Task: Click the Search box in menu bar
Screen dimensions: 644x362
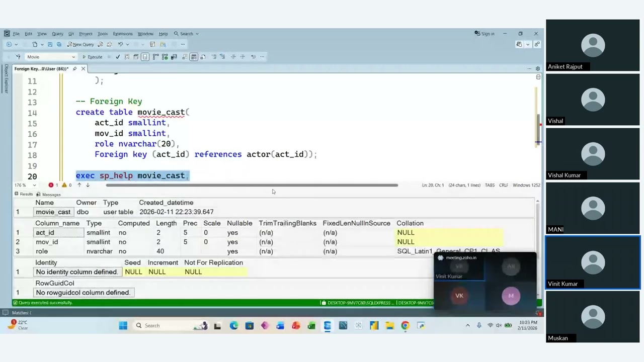Action: [x=187, y=34]
